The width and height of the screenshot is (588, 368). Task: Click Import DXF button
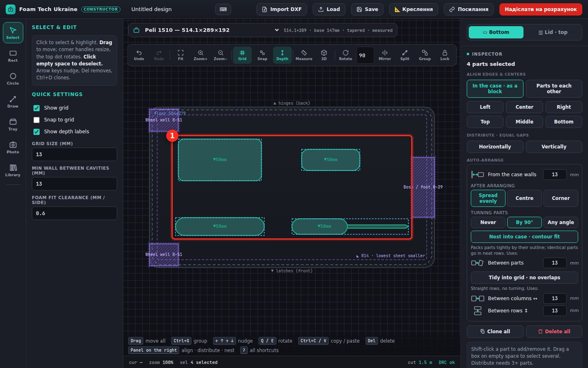281,9
